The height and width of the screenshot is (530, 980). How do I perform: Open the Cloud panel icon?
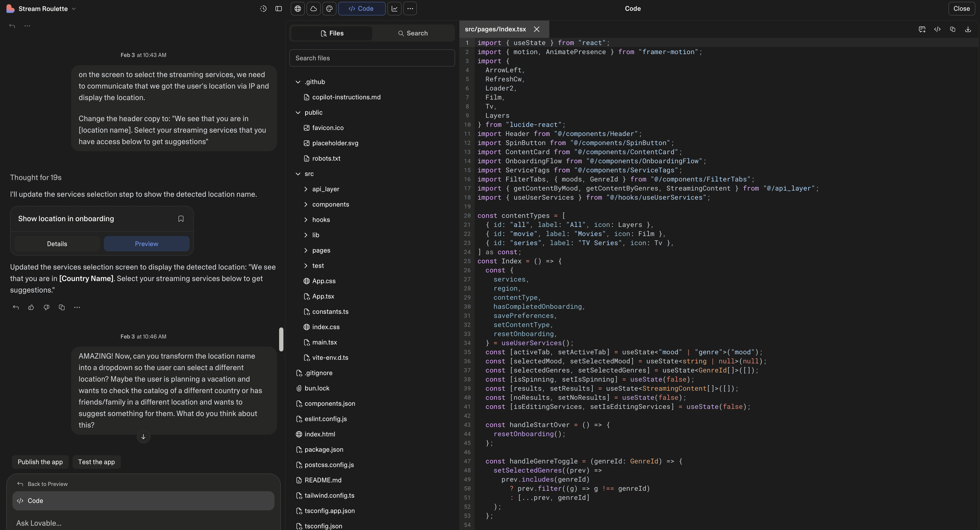click(314, 8)
